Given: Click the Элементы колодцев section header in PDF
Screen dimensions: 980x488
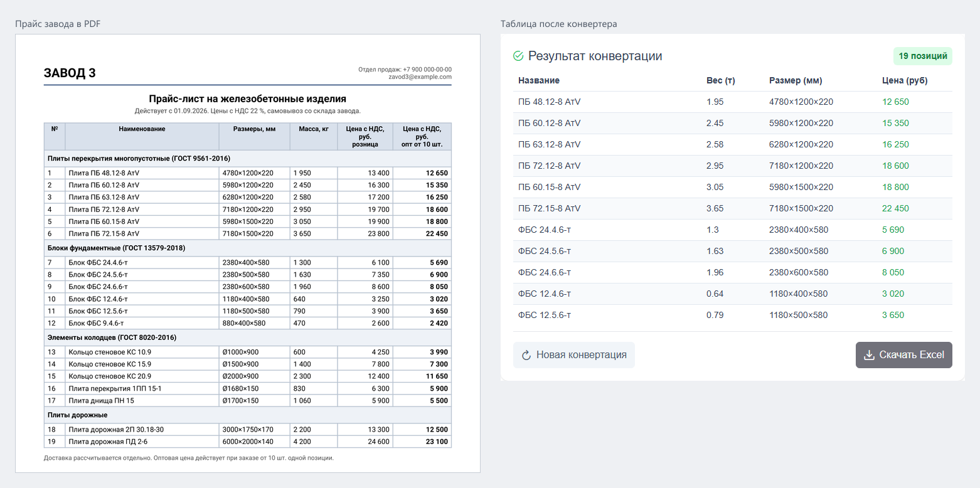Looking at the screenshot, I should coord(112,337).
